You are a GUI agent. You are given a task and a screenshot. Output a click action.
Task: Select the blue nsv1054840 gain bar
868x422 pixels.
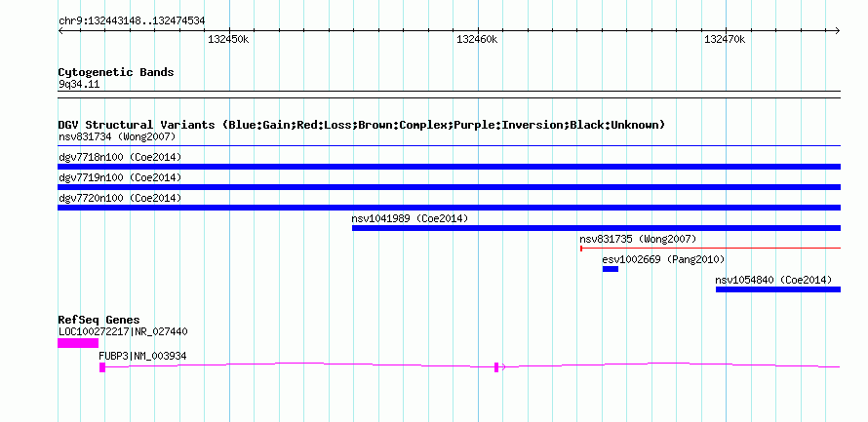coord(777,289)
